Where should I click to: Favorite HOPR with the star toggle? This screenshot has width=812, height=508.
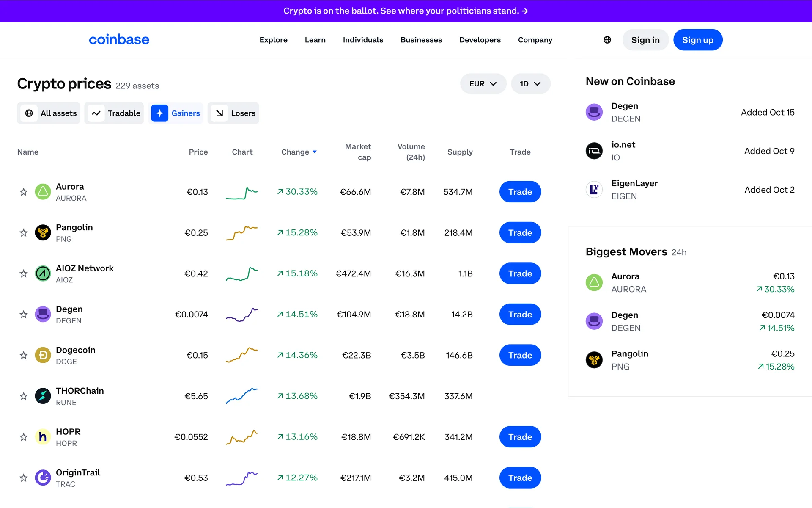tap(24, 437)
